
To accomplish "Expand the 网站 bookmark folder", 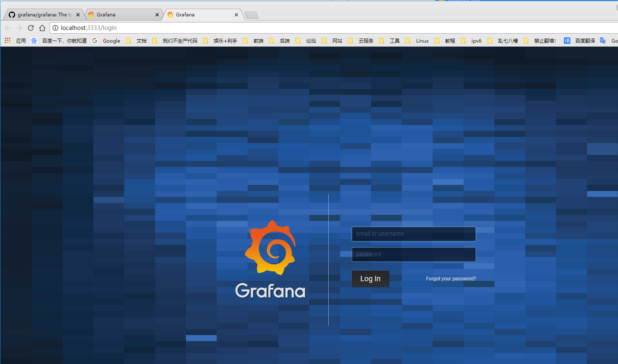I will (332, 41).
